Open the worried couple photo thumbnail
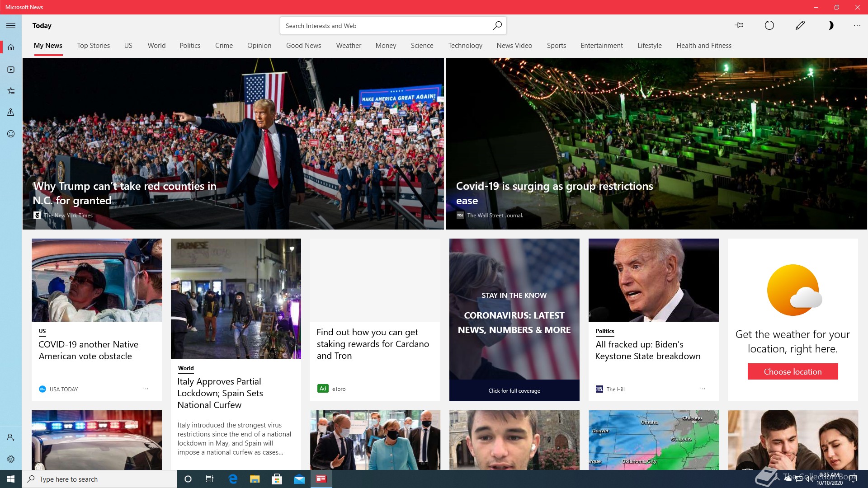This screenshot has width=868, height=488. tap(793, 440)
